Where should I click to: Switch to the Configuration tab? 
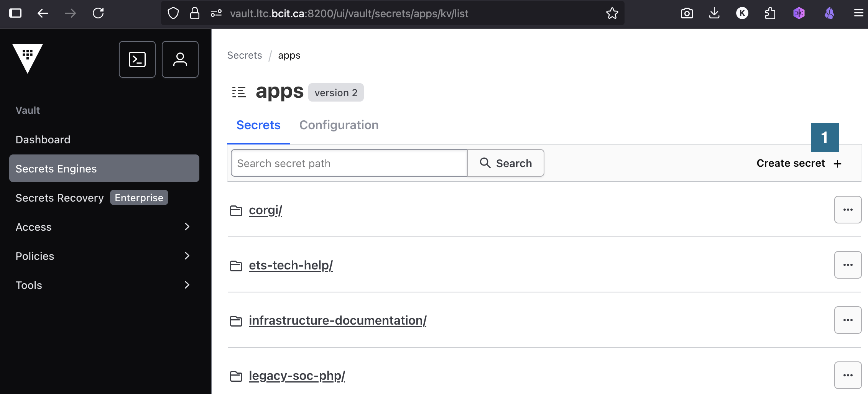coord(339,125)
